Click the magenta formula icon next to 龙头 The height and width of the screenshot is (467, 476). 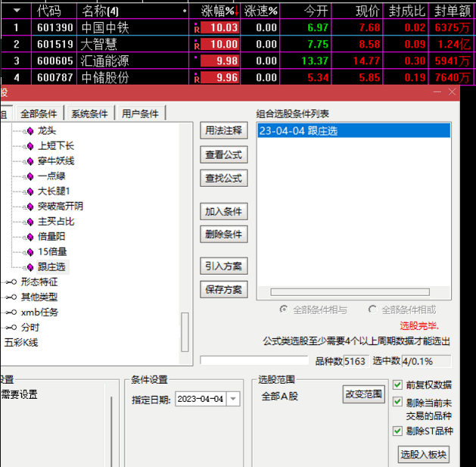[x=30, y=131]
